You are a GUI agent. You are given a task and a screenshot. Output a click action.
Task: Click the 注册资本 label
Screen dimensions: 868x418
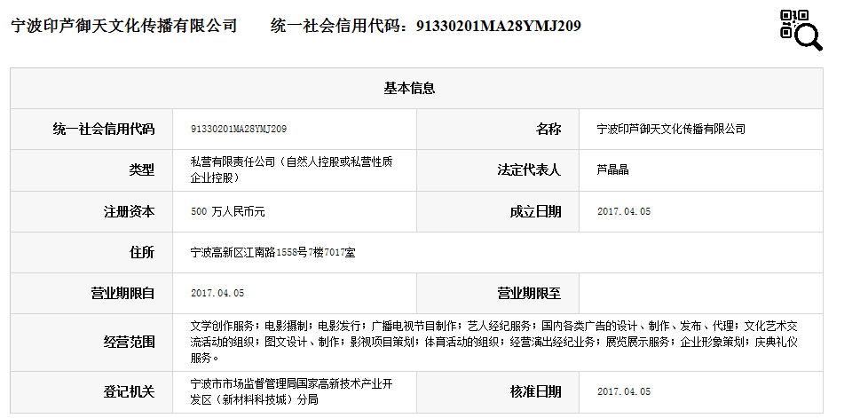[129, 211]
